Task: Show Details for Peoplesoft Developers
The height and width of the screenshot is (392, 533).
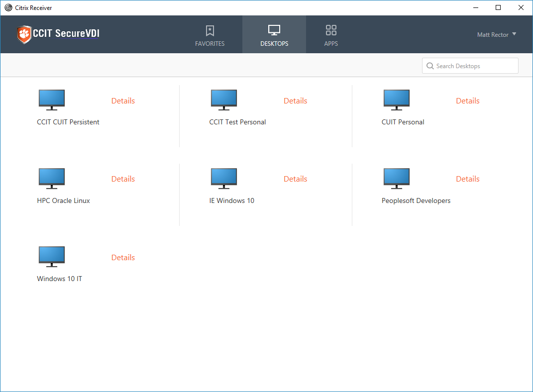Action: click(468, 179)
